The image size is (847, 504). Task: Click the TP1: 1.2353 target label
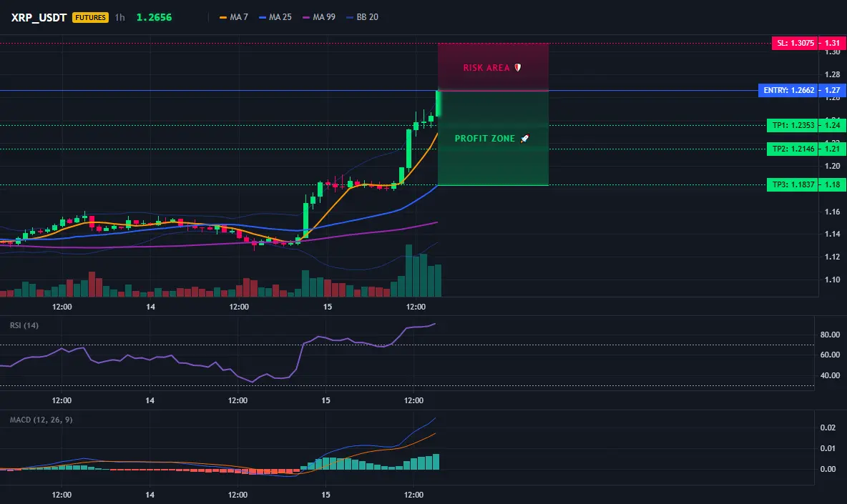[x=793, y=125]
